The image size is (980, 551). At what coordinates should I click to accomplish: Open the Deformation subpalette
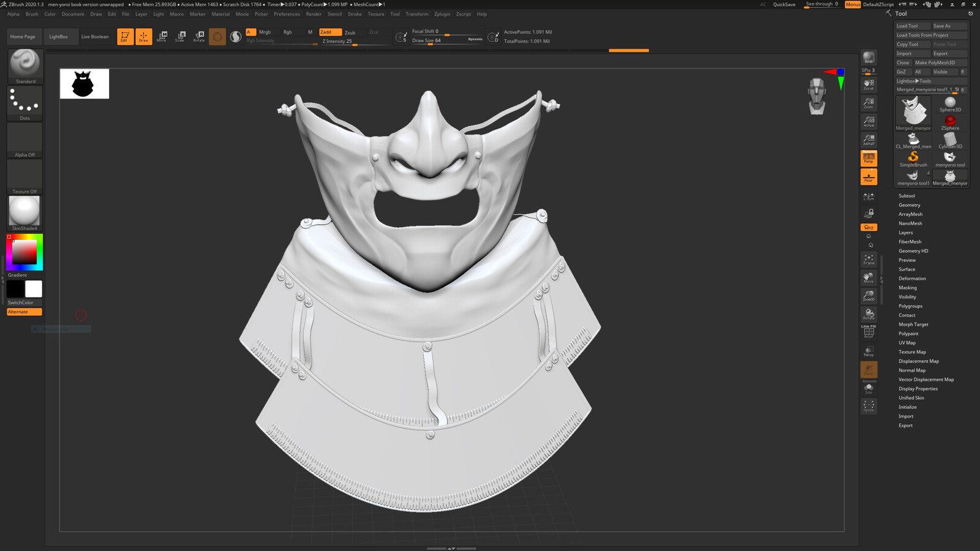point(912,279)
